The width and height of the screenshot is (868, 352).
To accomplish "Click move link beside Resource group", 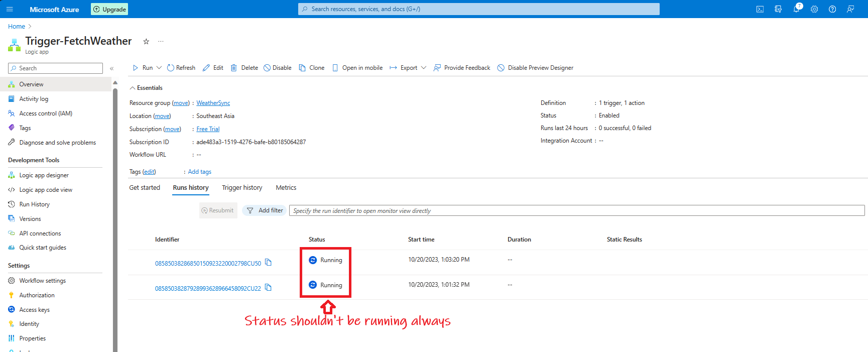I will point(181,103).
